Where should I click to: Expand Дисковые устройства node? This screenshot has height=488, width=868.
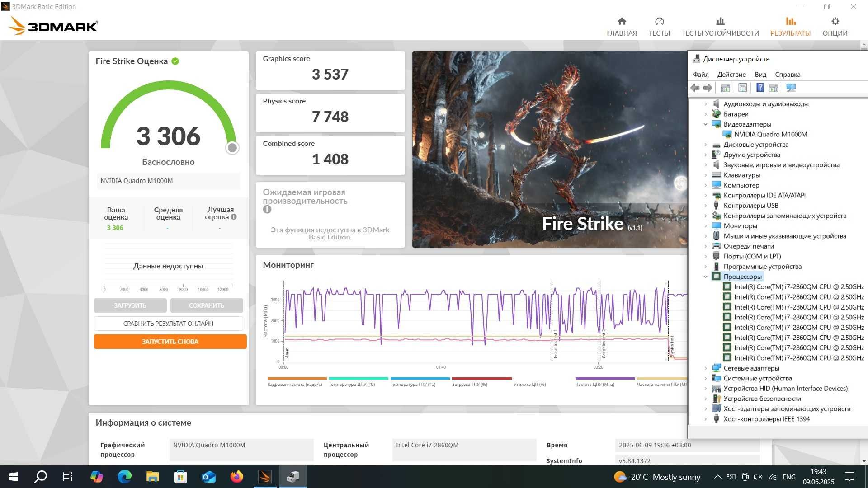click(706, 145)
